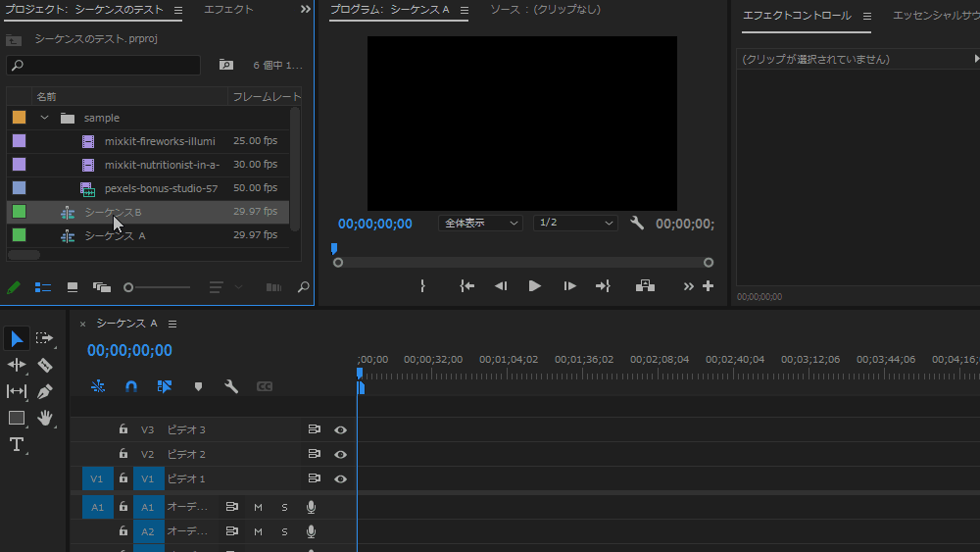Click Export Frame camera icon in Program monitor
The height and width of the screenshot is (552, 980).
[x=645, y=286]
